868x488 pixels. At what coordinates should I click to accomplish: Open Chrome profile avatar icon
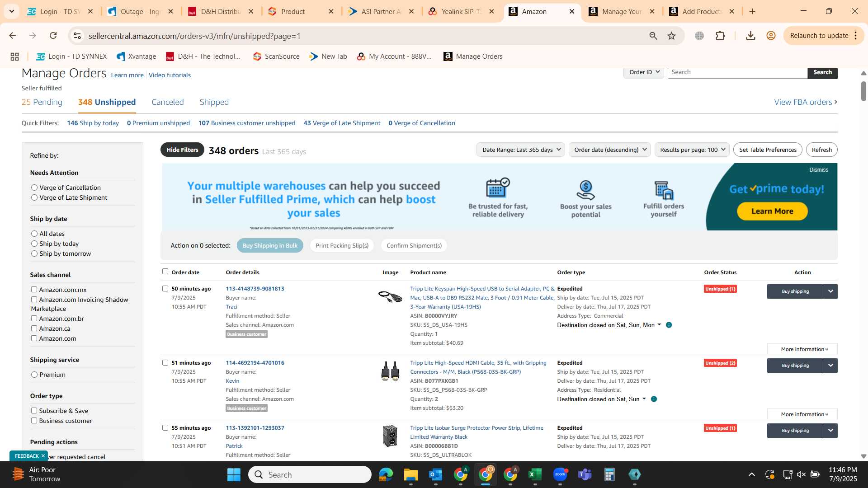[x=771, y=36]
